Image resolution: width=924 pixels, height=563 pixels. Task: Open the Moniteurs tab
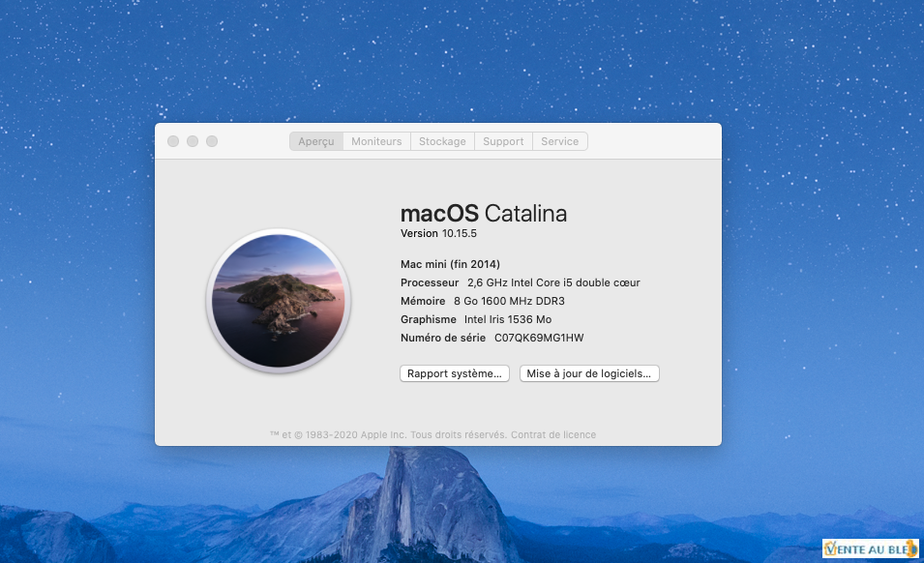[x=376, y=141]
